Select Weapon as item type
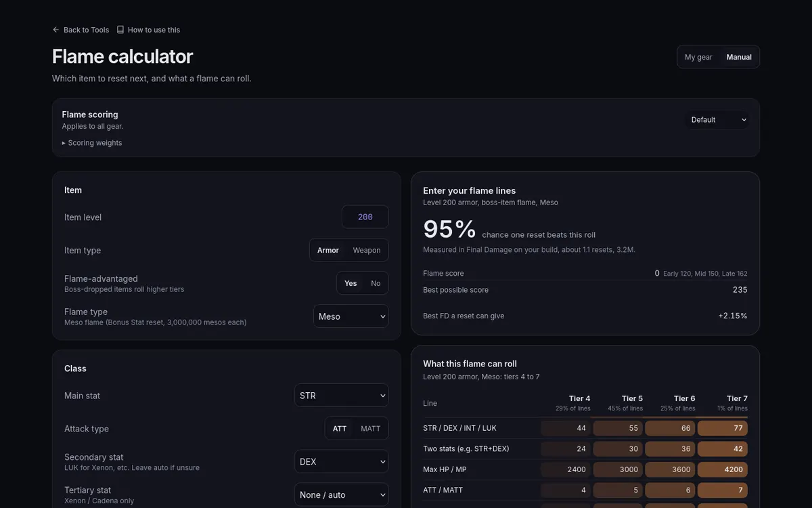812x508 pixels. click(367, 250)
